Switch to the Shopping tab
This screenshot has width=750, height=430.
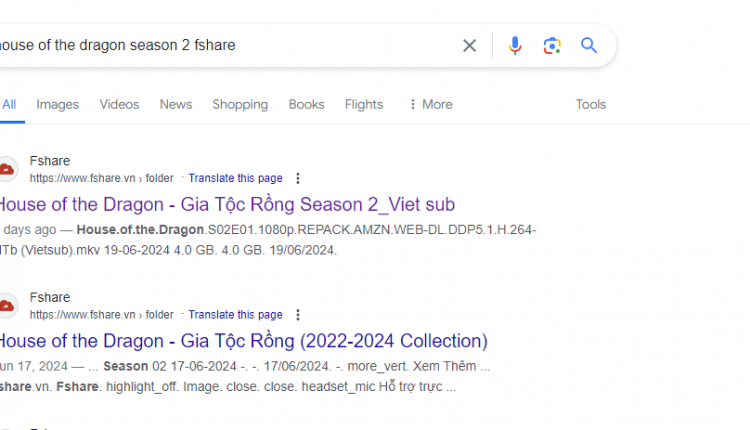pyautogui.click(x=240, y=104)
